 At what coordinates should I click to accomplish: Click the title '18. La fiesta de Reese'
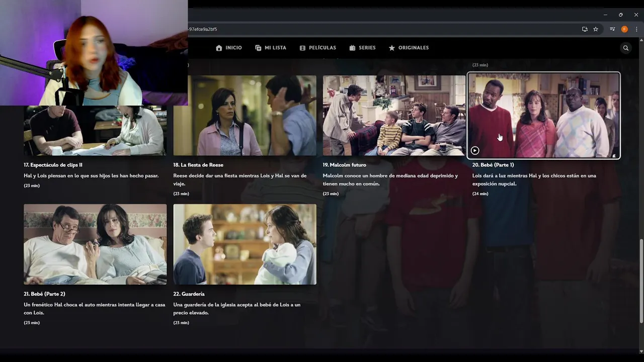click(198, 165)
